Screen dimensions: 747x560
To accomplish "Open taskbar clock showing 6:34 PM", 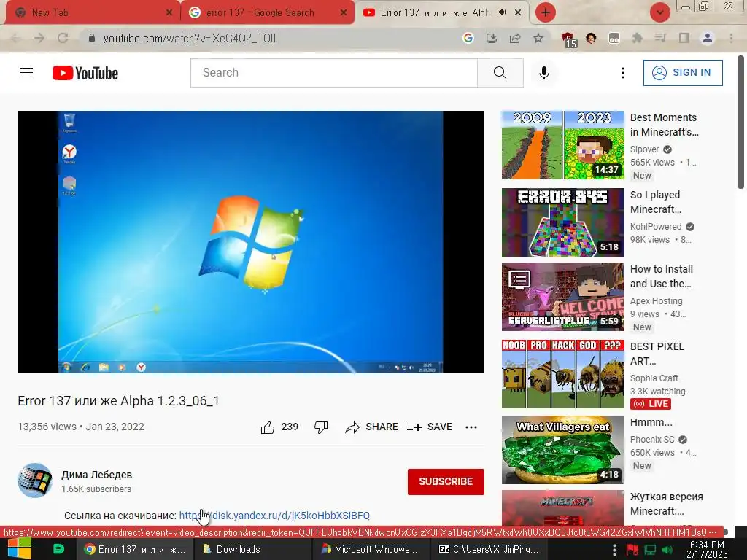I will point(708,549).
